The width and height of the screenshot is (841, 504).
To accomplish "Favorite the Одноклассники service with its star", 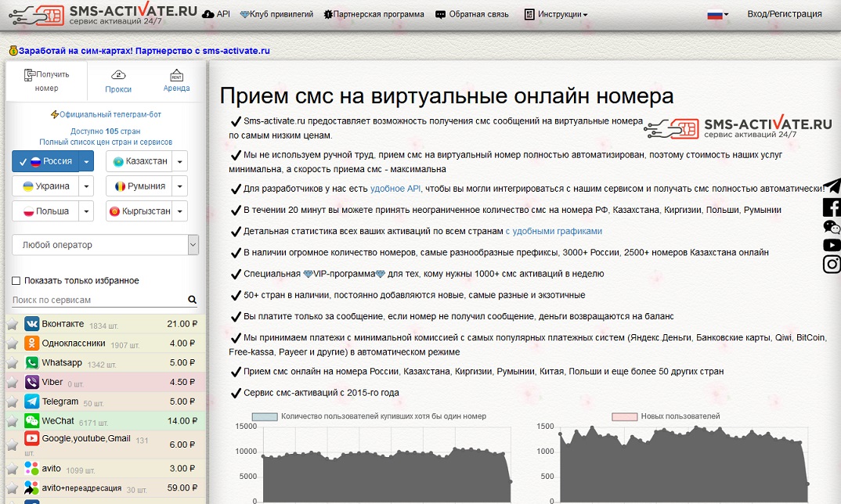I will pyautogui.click(x=13, y=344).
